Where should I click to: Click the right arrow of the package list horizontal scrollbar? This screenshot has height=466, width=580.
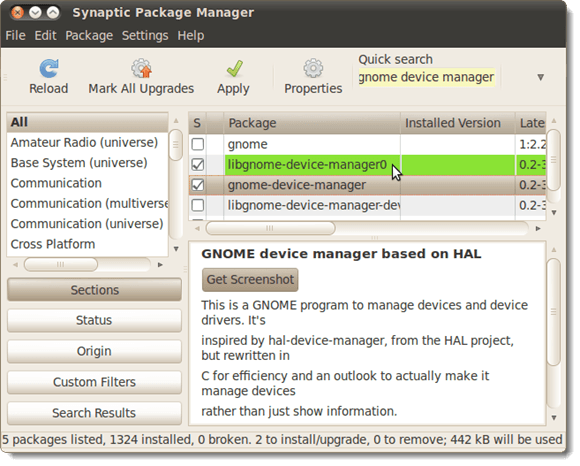538,229
